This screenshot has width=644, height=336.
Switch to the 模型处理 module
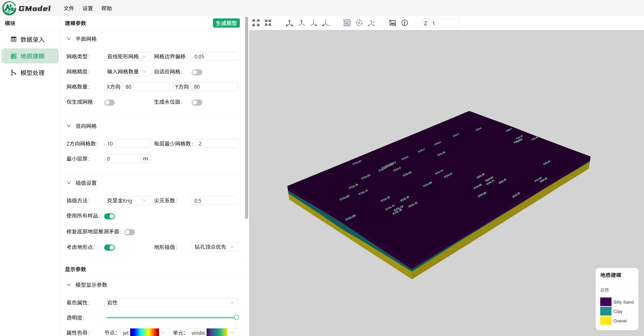[x=32, y=73]
